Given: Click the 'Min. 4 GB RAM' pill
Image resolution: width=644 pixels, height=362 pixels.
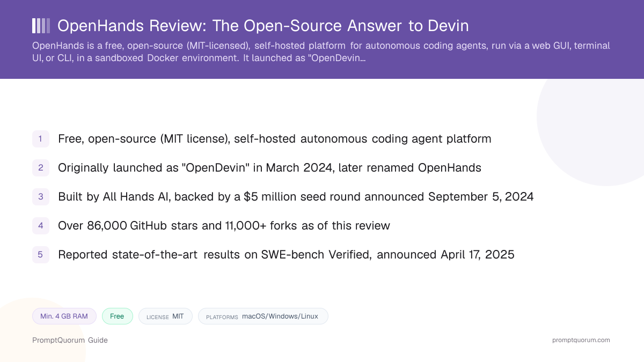Looking at the screenshot, I should click(64, 316).
